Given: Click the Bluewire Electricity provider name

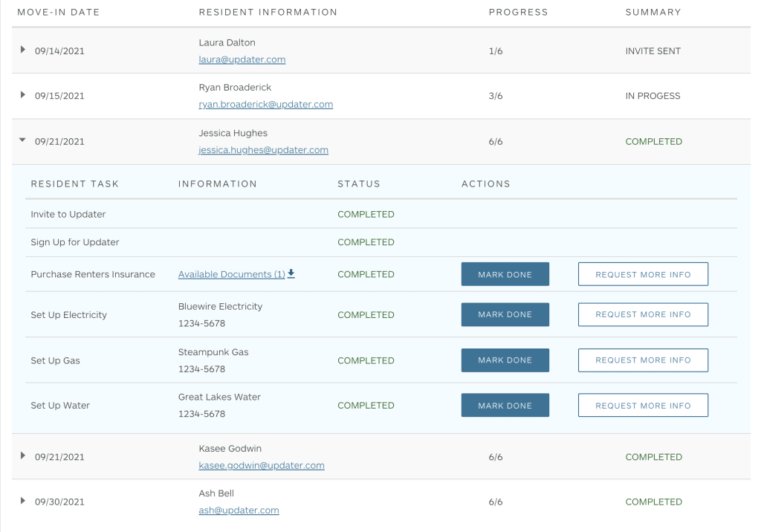Looking at the screenshot, I should point(220,306).
